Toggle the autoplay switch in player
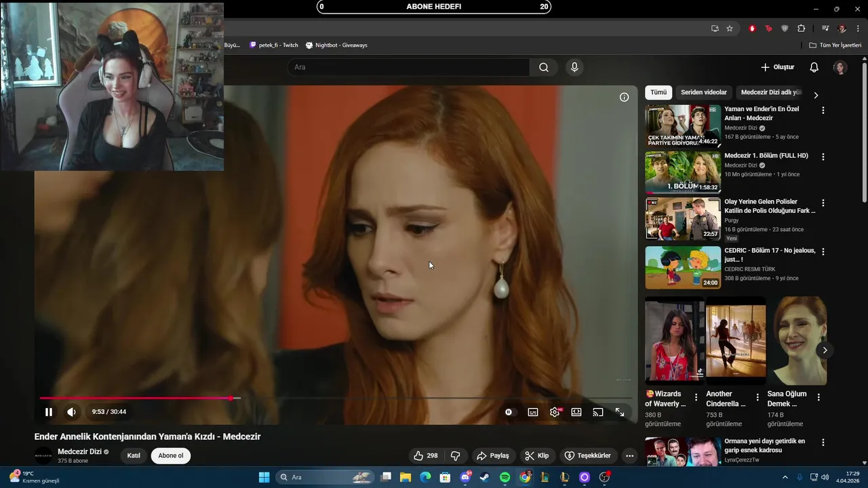The image size is (868, 488). pyautogui.click(x=509, y=412)
